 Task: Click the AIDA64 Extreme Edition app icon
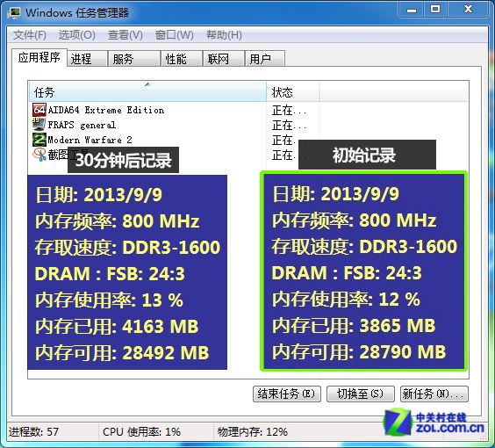point(39,110)
